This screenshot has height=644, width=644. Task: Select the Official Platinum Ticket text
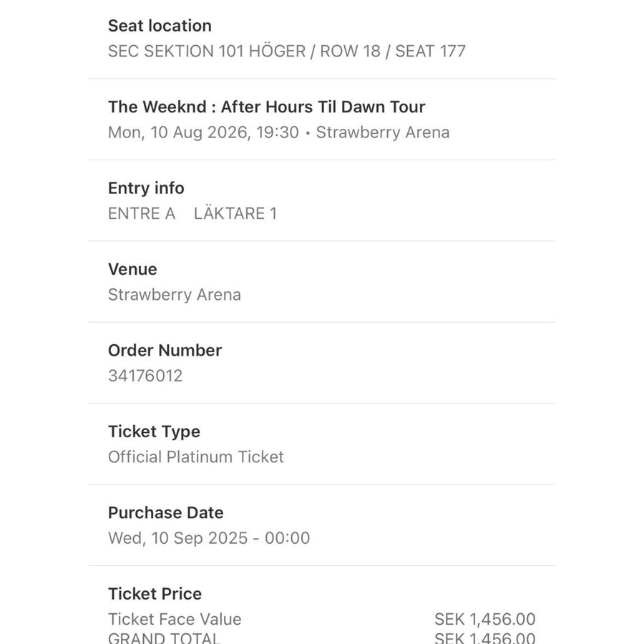click(x=196, y=457)
